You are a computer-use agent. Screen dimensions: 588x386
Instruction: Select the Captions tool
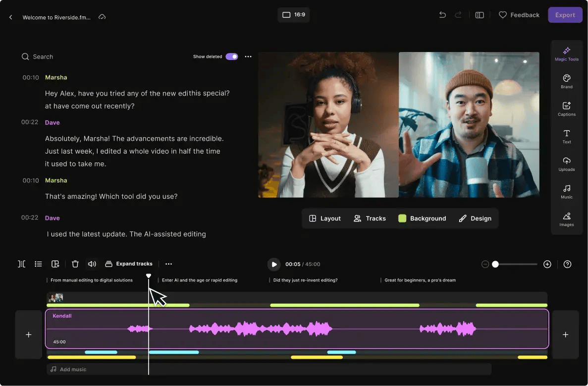click(x=567, y=109)
